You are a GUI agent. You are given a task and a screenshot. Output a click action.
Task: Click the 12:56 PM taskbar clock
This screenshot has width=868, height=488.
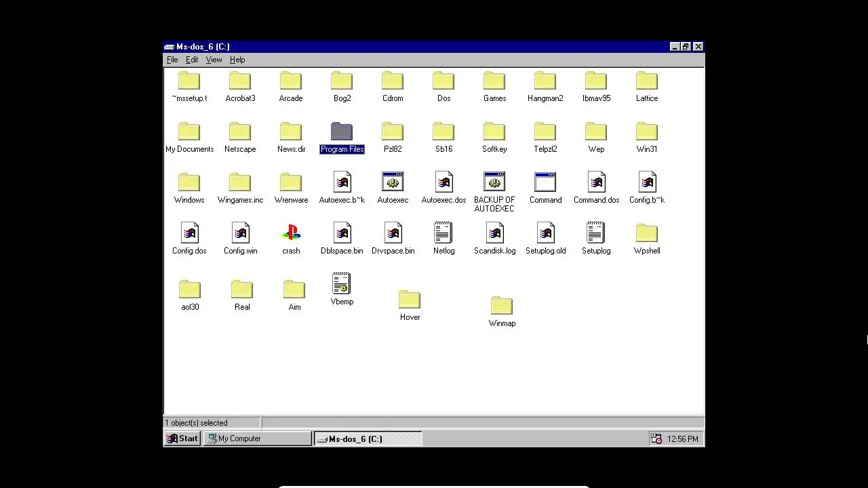[683, 439]
